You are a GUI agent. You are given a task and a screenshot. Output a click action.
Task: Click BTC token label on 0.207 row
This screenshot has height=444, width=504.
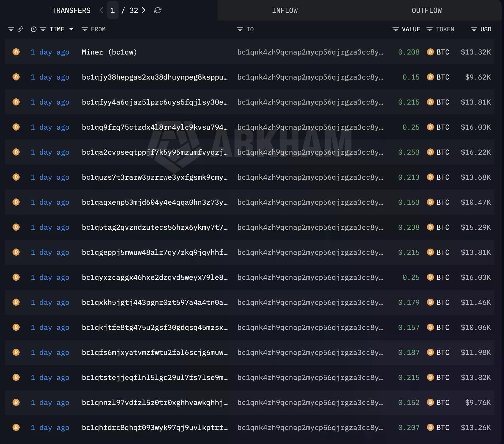point(443,428)
